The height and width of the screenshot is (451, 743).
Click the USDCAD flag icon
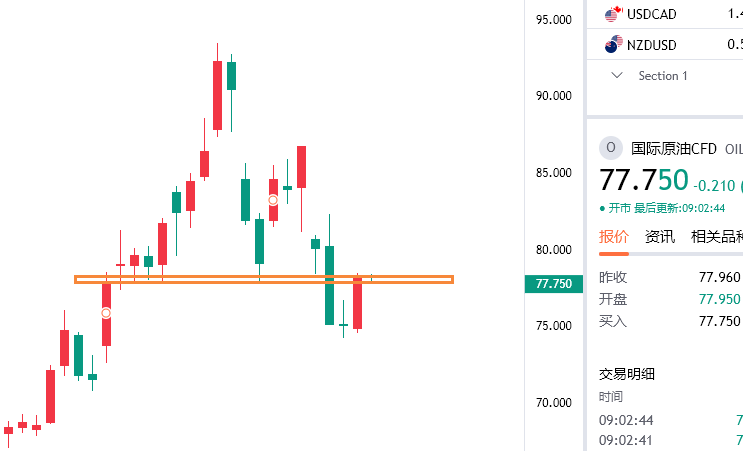click(614, 14)
